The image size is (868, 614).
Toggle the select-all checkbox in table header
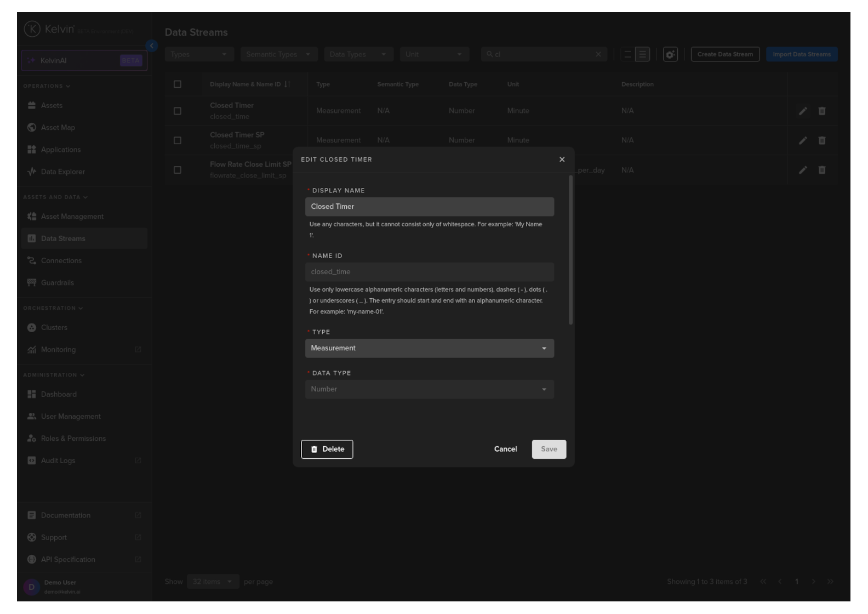177,84
